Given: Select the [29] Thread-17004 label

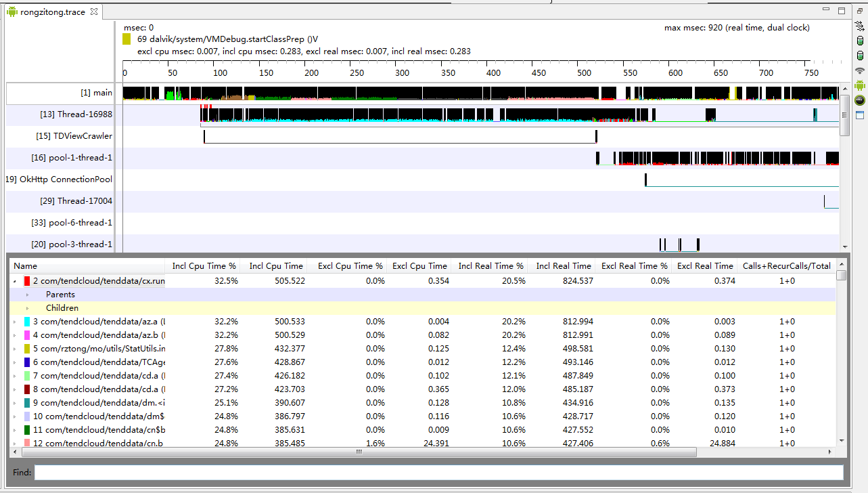Looking at the screenshot, I should click(x=76, y=201).
